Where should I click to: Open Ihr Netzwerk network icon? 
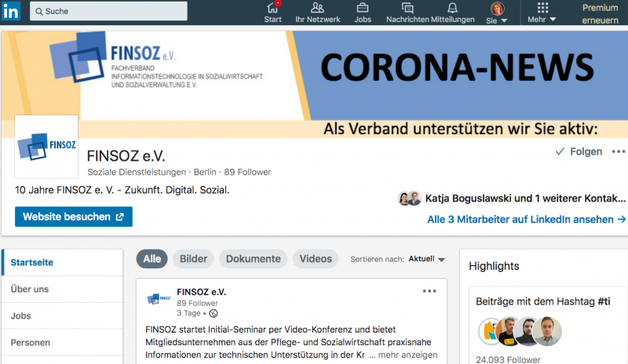317,9
